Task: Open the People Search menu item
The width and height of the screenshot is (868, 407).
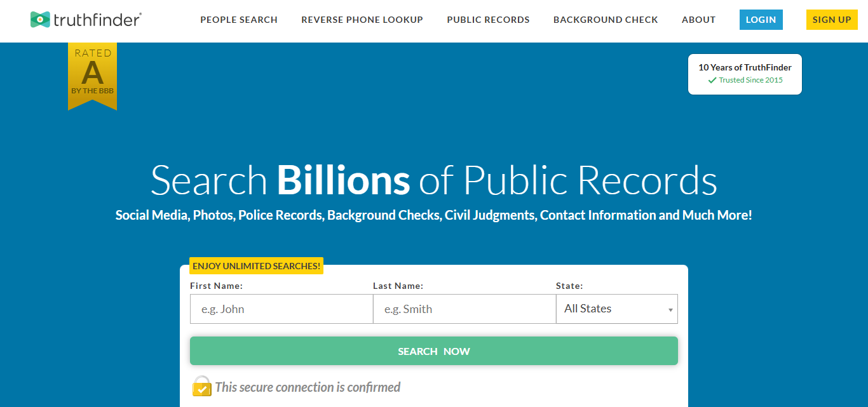Action: coord(239,20)
